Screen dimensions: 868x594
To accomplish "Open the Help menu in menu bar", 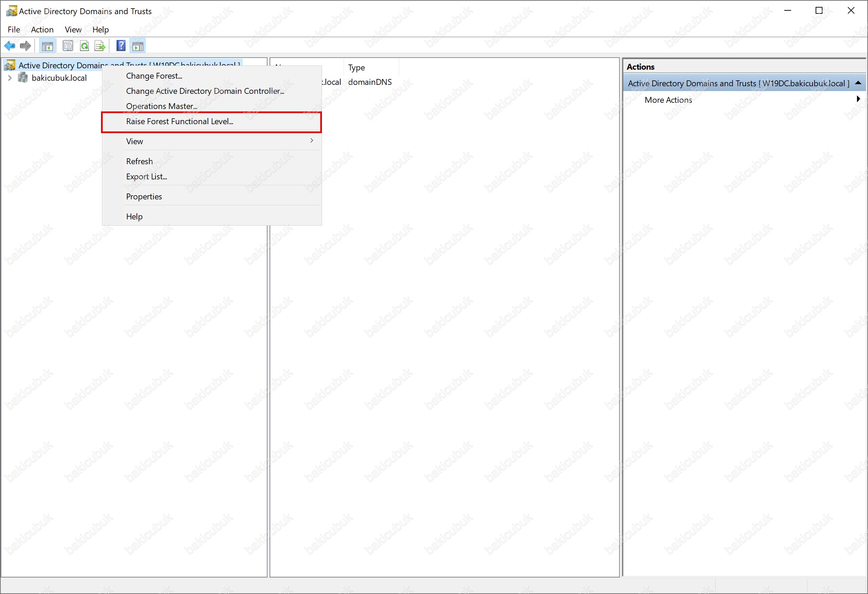I will pos(100,30).
